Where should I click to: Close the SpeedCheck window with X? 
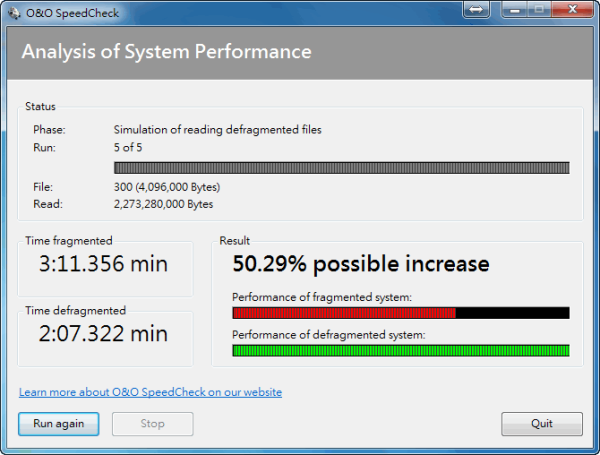tap(572, 10)
